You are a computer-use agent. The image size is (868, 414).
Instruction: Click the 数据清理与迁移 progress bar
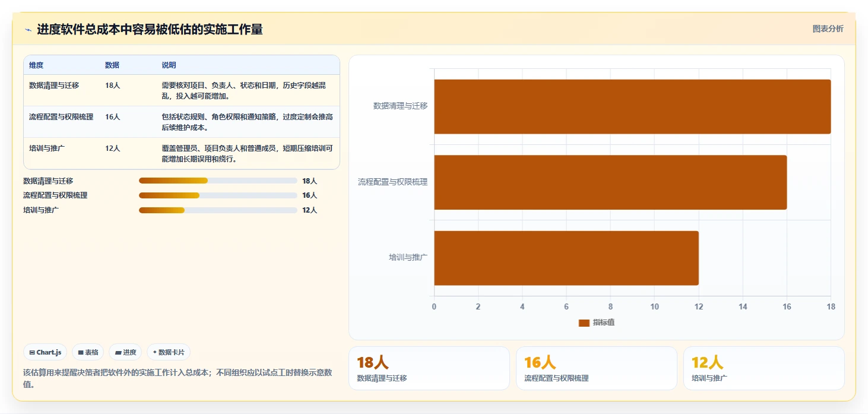[218, 181]
